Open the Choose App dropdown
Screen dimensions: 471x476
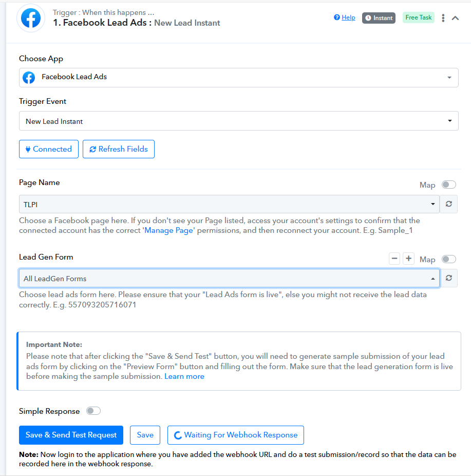pos(239,78)
